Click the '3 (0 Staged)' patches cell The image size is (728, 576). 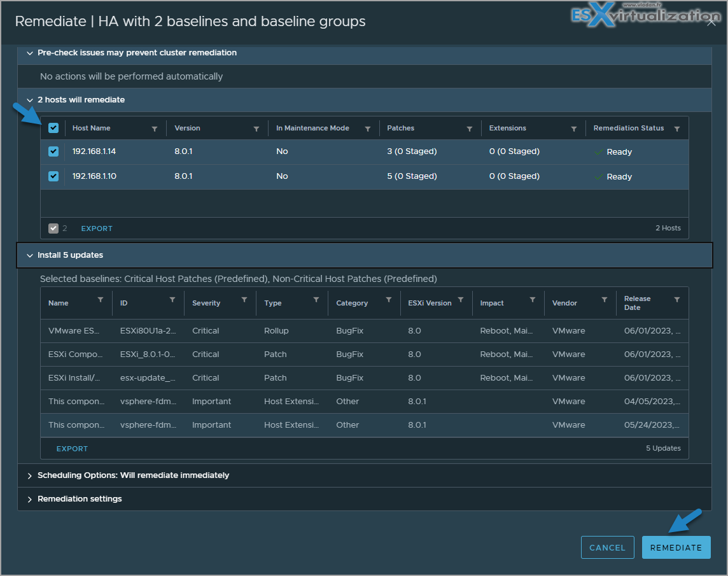(x=412, y=151)
